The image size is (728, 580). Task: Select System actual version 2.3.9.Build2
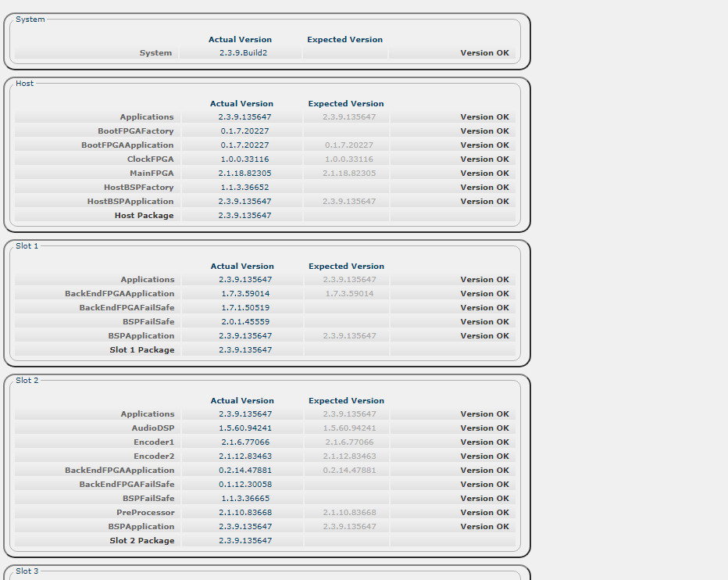pyautogui.click(x=243, y=53)
